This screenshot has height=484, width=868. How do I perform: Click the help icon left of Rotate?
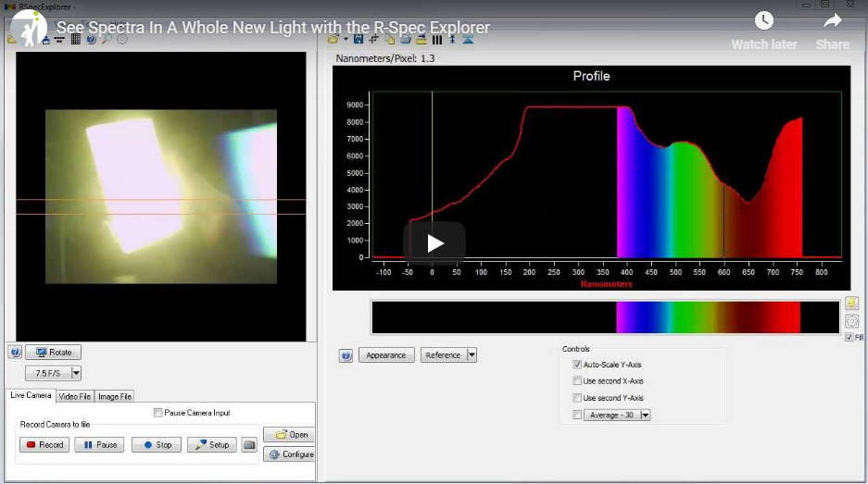(16, 352)
